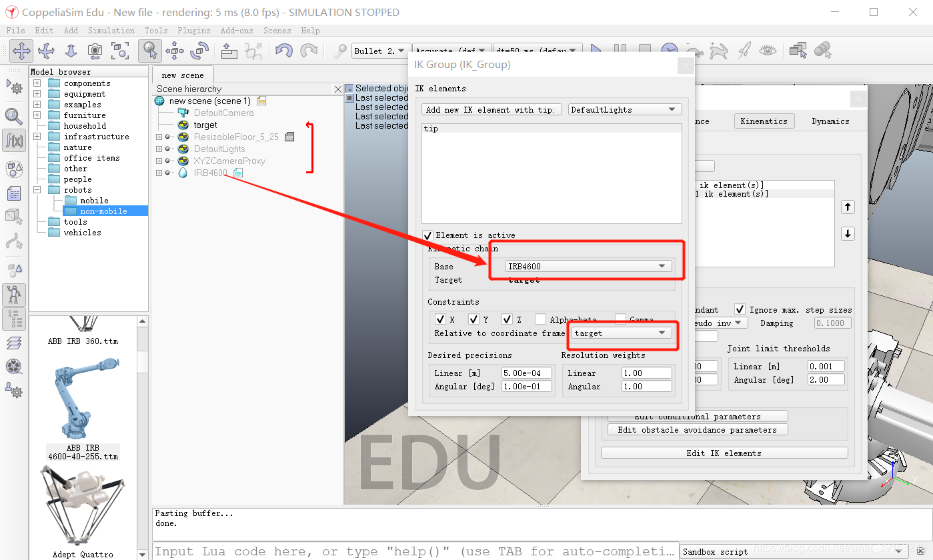Uncheck 'Element is active' checkbox
Image resolution: width=933 pixels, height=560 pixels.
[428, 235]
